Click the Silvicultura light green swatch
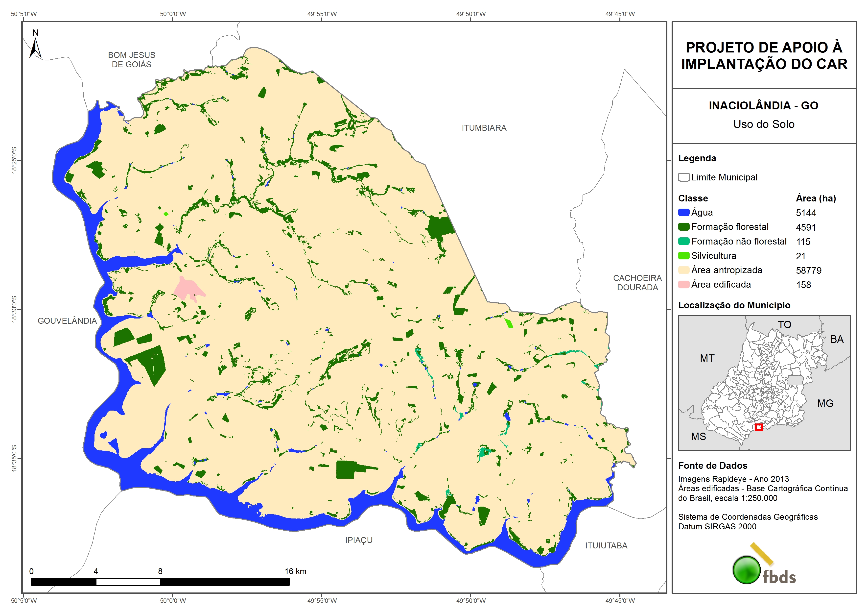The image size is (868, 614). pyautogui.click(x=683, y=256)
